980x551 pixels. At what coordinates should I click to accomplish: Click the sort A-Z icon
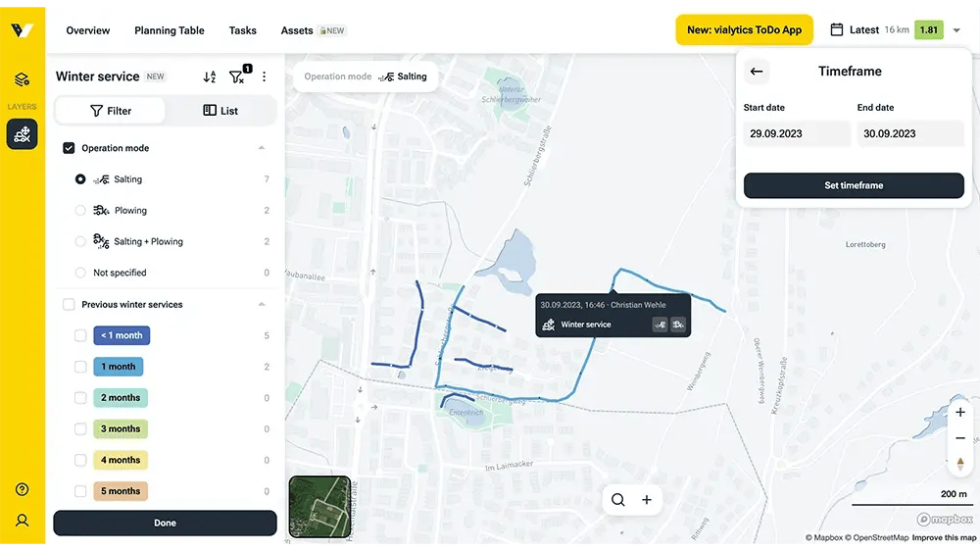(210, 76)
